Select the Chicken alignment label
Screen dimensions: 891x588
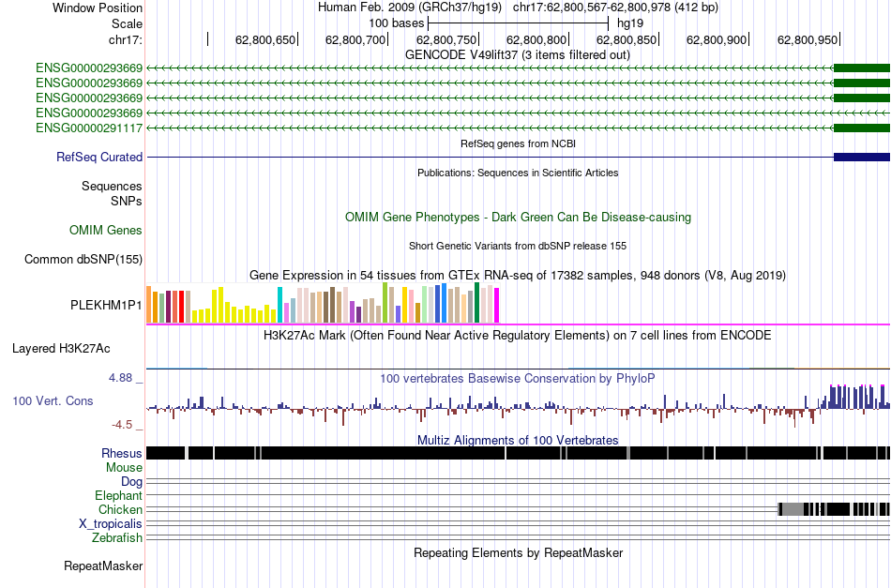click(x=120, y=509)
